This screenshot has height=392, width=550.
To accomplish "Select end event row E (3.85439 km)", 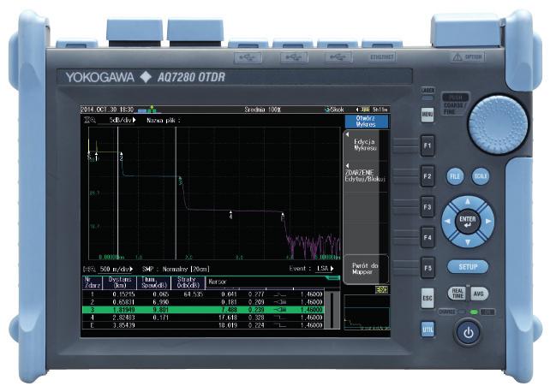I will click(203, 325).
